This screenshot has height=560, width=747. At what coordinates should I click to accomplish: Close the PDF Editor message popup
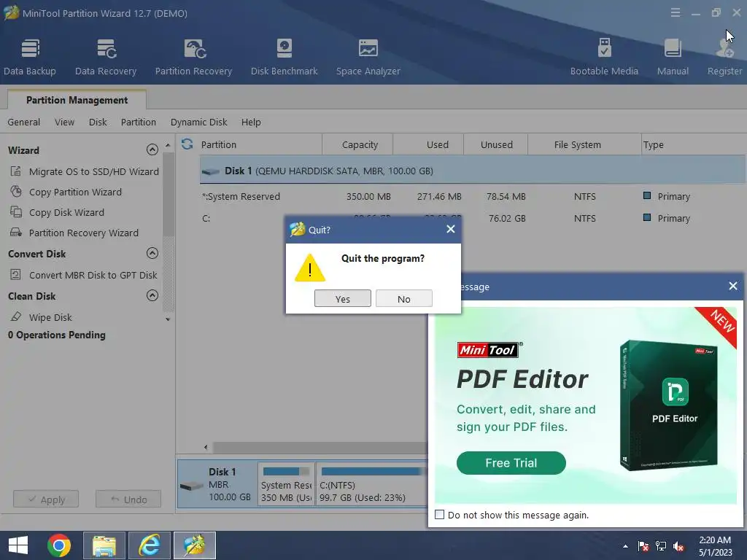[x=732, y=286]
